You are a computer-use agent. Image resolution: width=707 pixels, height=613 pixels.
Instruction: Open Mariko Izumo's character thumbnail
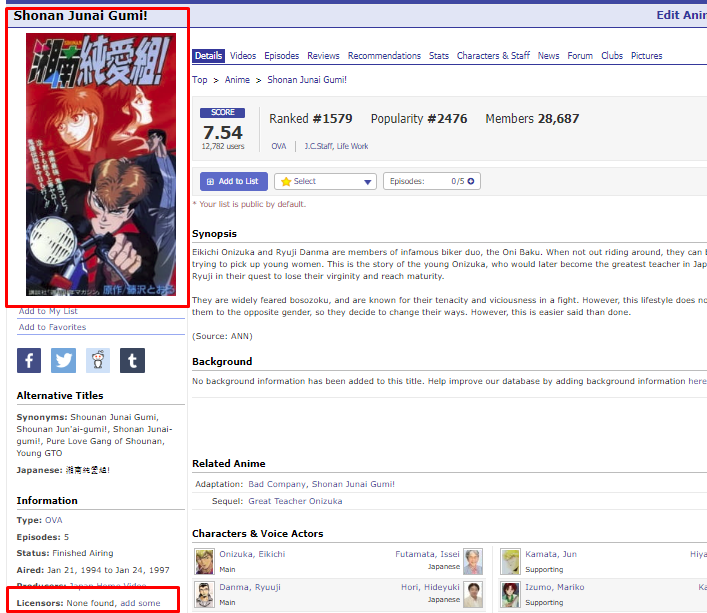[x=510, y=595]
